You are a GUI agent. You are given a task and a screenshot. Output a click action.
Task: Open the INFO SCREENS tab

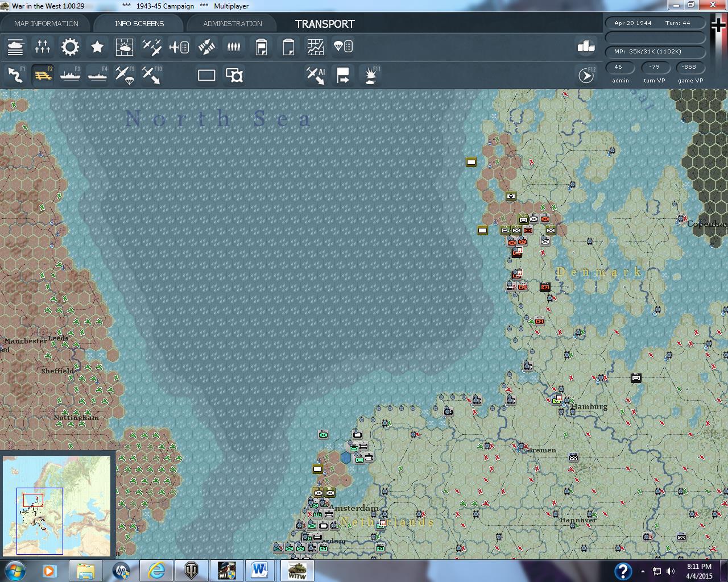(x=139, y=23)
